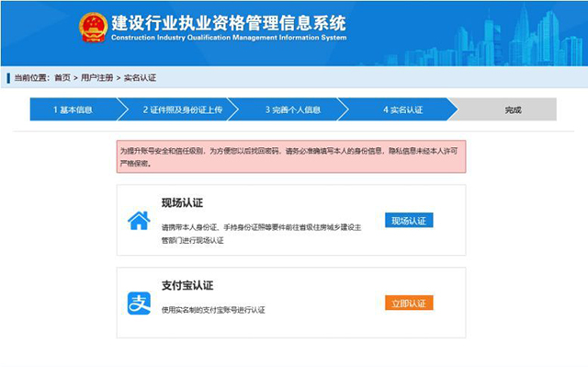The image size is (588, 367).
Task: Click the orange 立即认证 button
Action: tap(409, 303)
